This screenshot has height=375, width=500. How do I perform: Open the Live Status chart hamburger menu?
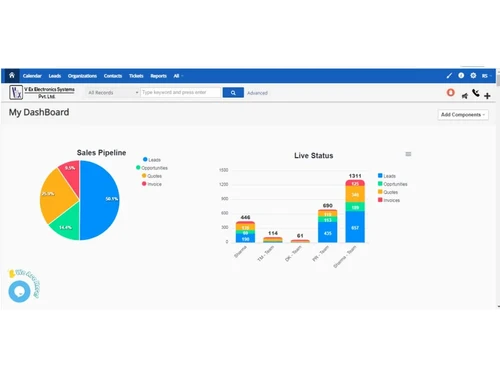[408, 154]
